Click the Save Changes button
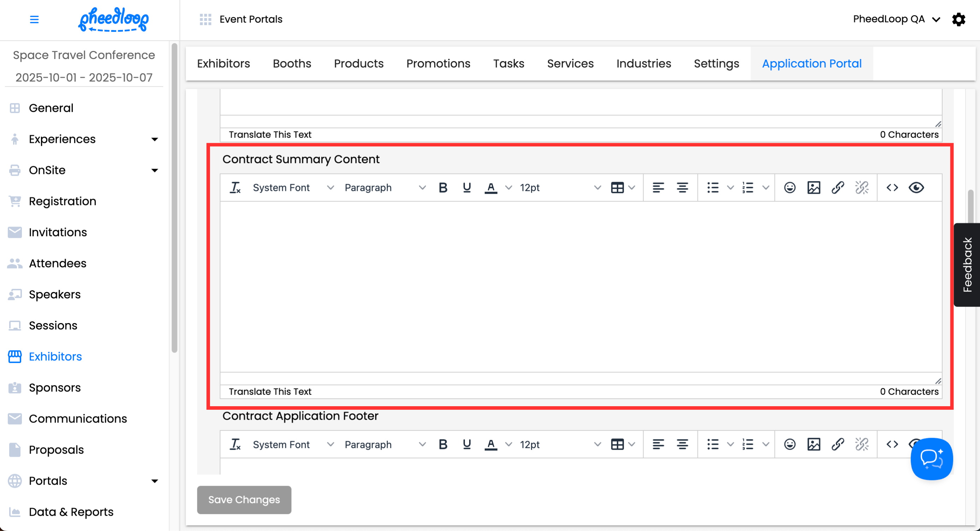Image resolution: width=980 pixels, height=531 pixels. tap(244, 500)
